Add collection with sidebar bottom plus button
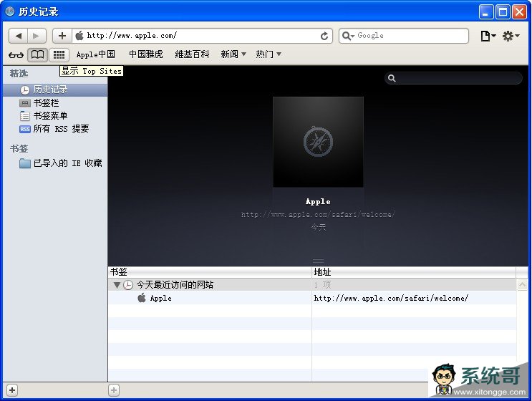 12,390
